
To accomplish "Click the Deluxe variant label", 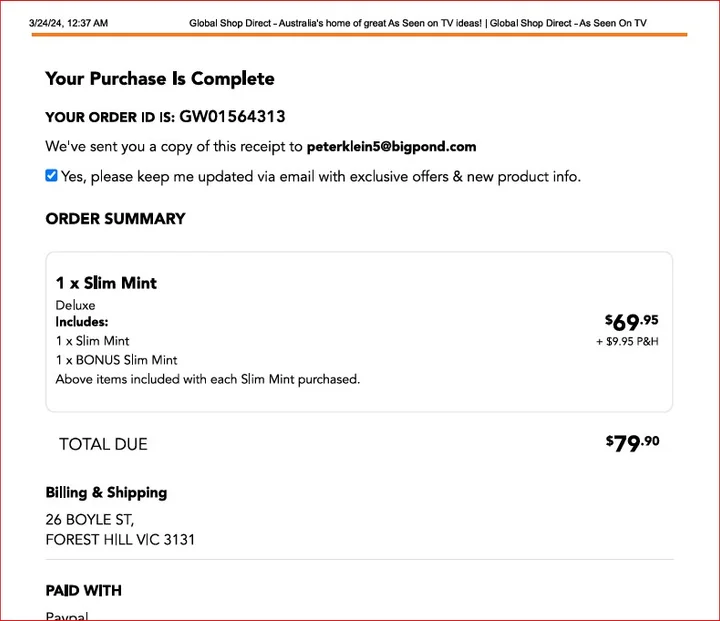I will point(76,305).
